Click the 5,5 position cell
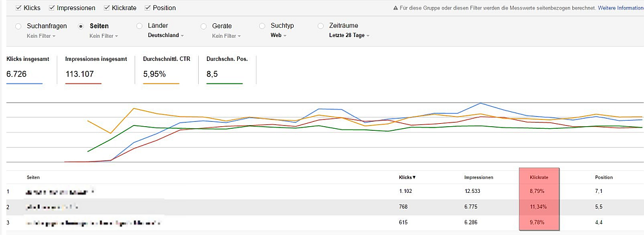Screen dimensions: 644x235 pos(598,207)
